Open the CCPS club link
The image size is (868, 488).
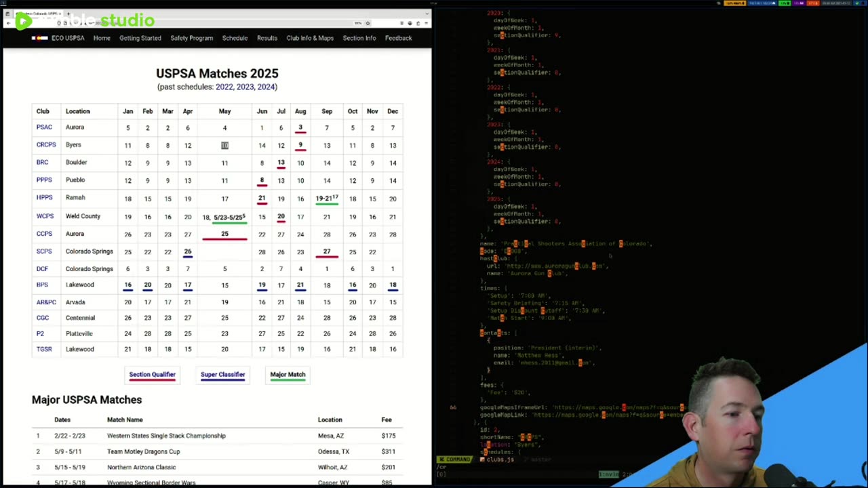click(x=44, y=234)
